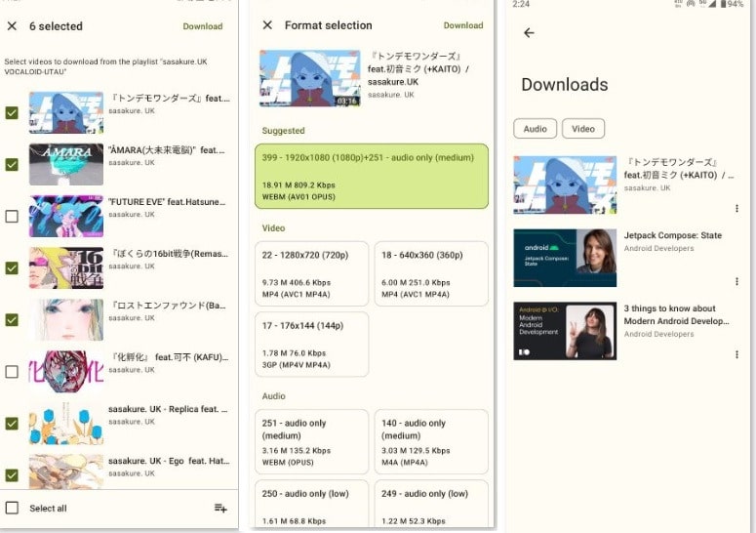Screen dimensions: 756x533
Task: Open more options for Jetpack Compose: State
Action: tap(736, 281)
